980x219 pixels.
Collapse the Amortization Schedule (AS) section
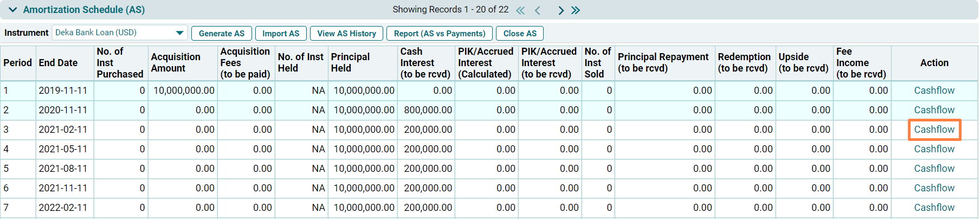(13, 10)
